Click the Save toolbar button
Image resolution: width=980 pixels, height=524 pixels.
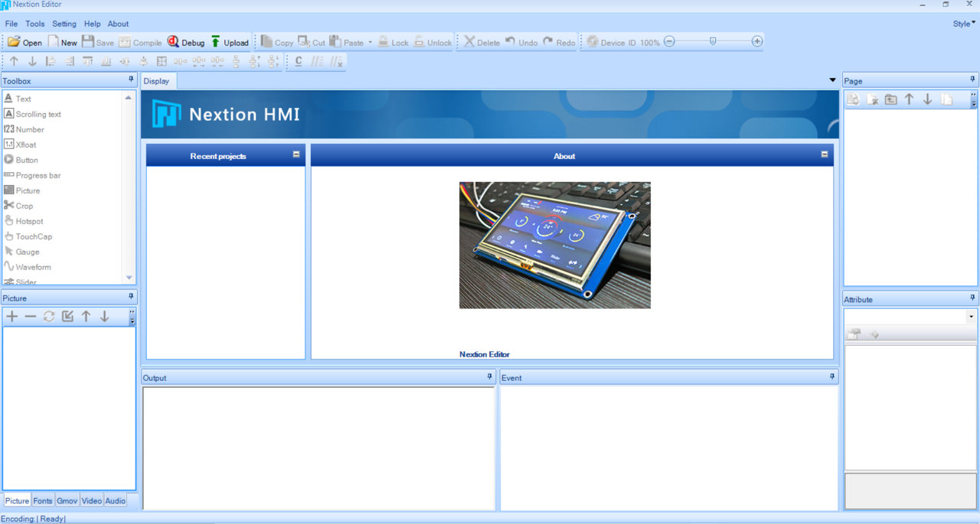click(x=98, y=42)
